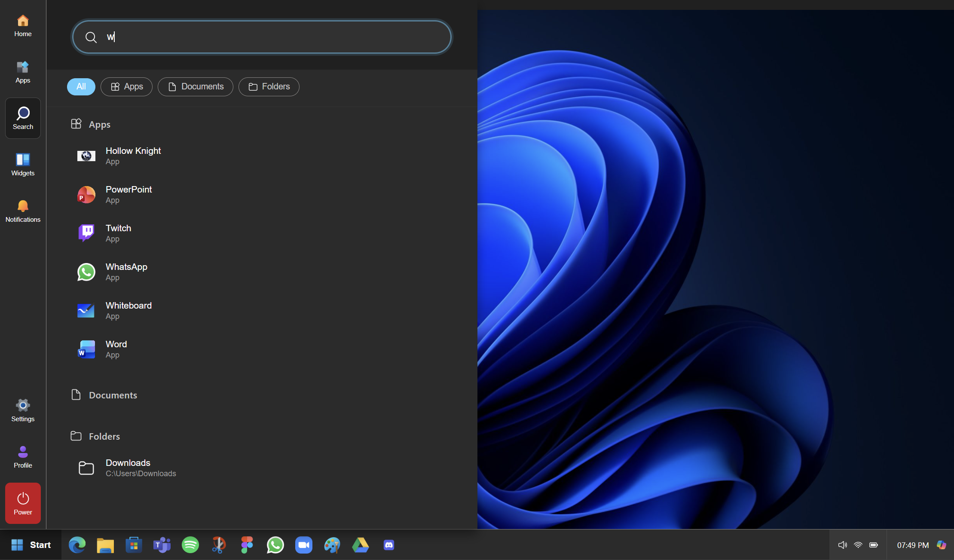Open Twitch app result

point(118,233)
